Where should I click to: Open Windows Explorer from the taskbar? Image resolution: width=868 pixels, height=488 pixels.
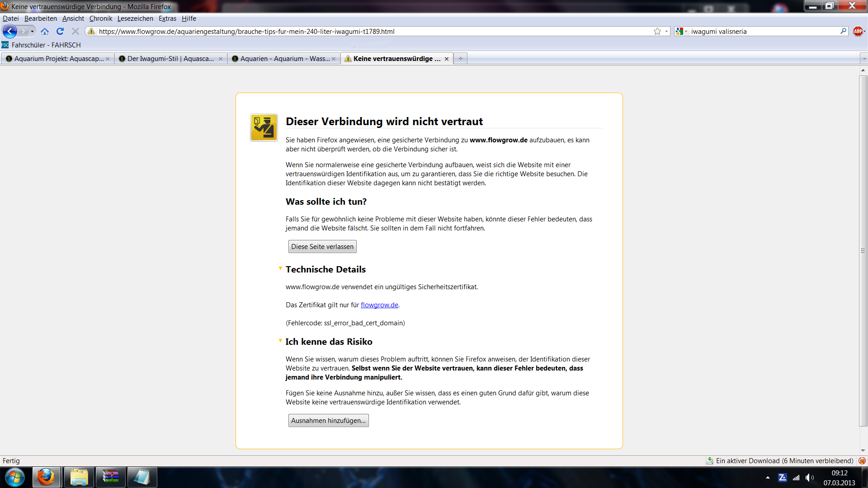[79, 477]
